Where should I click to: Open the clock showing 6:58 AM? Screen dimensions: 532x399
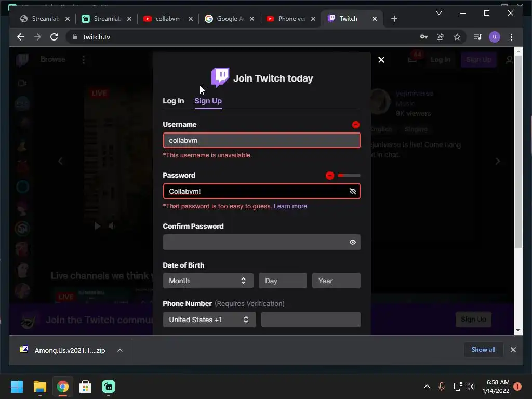[496, 387]
